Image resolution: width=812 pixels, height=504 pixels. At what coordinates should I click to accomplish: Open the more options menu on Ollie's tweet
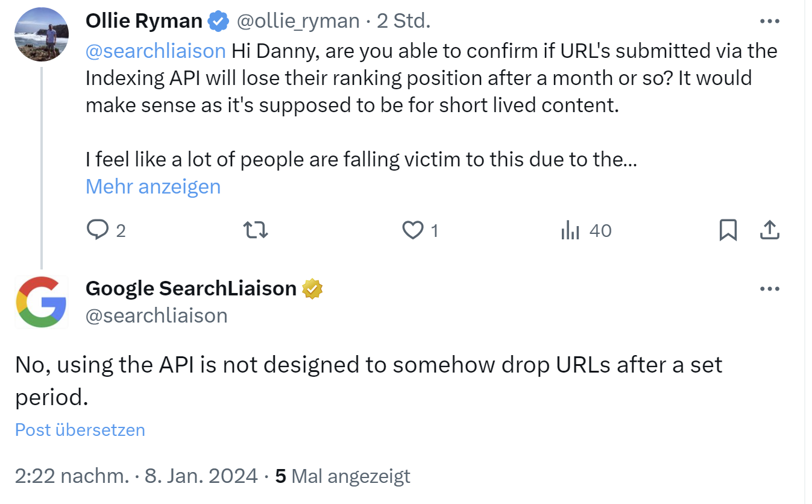[x=769, y=20]
